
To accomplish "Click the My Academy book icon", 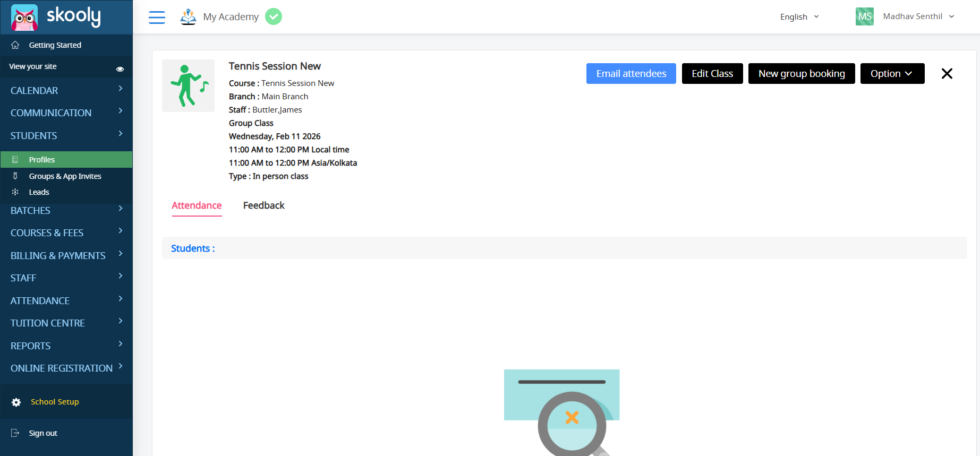I will pyautogui.click(x=188, y=17).
